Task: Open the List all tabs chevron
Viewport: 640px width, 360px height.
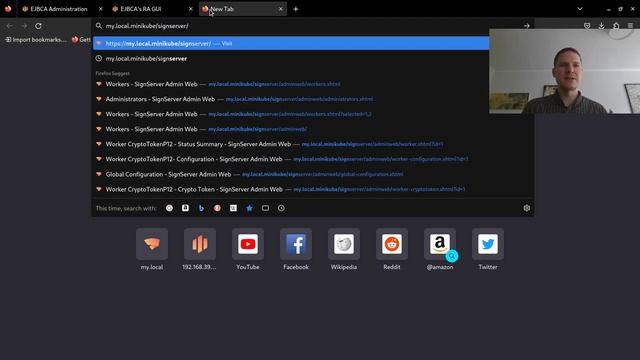Action: click(x=580, y=9)
